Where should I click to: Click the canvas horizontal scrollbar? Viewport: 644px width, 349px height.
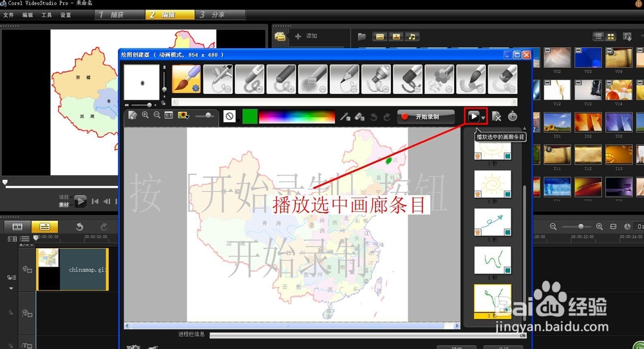coord(292,326)
